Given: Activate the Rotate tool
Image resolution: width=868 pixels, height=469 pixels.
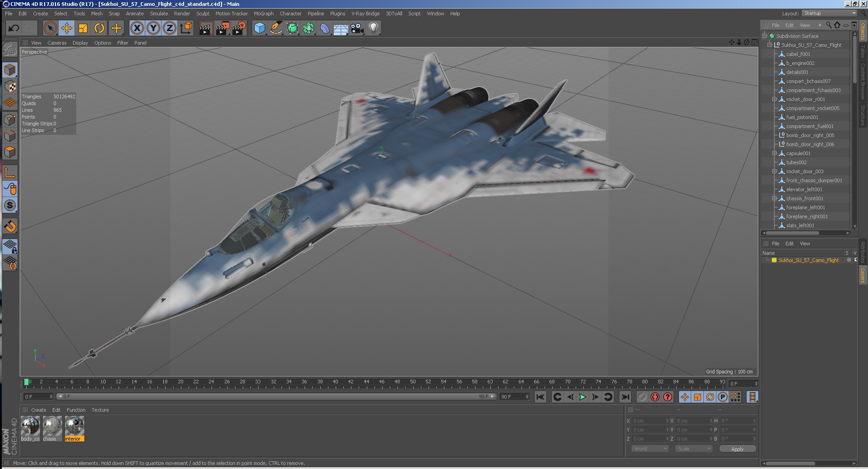Looking at the screenshot, I should pos(99,28).
